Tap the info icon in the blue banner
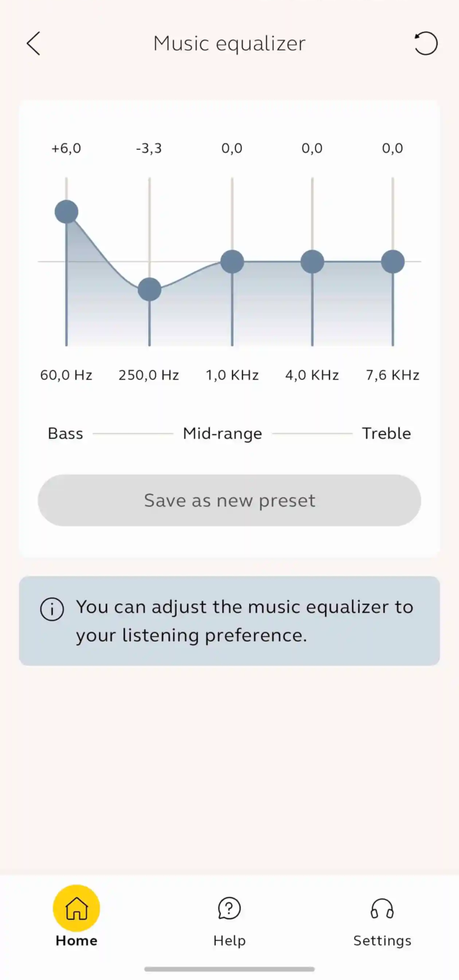This screenshot has height=980, width=459. (52, 610)
